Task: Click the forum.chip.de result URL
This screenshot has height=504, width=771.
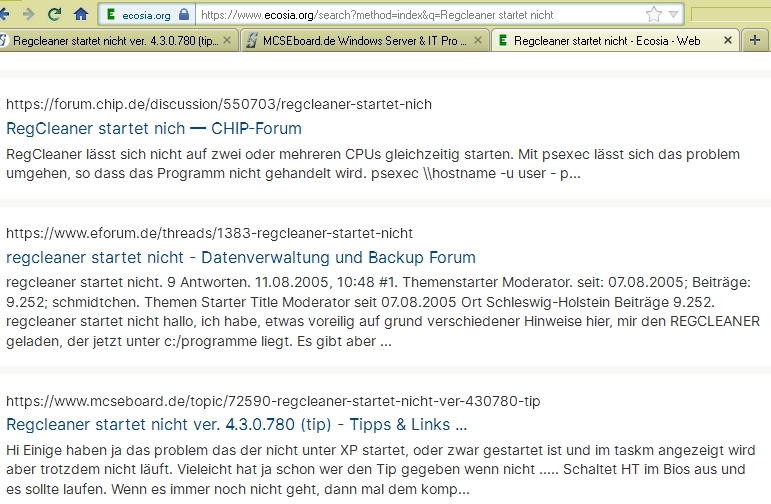Action: (x=219, y=104)
